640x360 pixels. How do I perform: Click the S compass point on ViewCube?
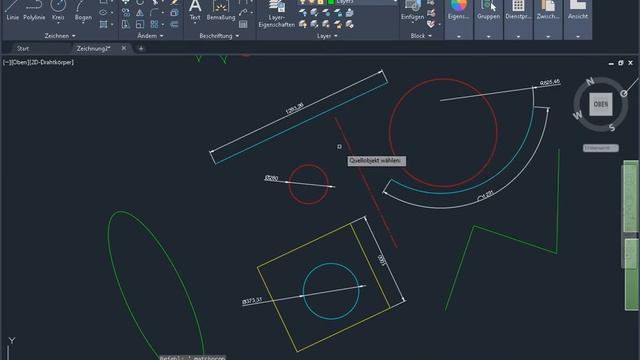[x=611, y=128]
